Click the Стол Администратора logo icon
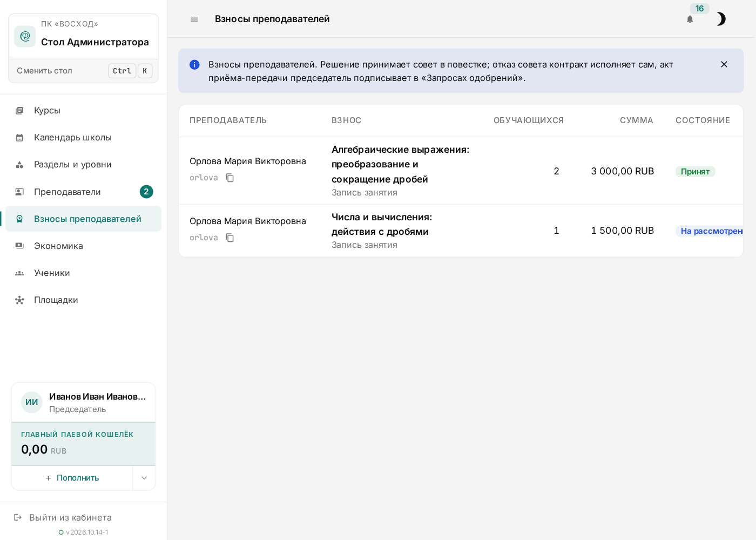Screen dimensions: 756x540 [x=25, y=36]
